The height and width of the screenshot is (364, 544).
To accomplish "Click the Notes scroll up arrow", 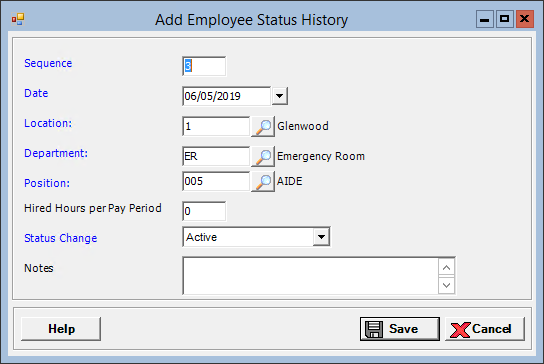I will (447, 268).
